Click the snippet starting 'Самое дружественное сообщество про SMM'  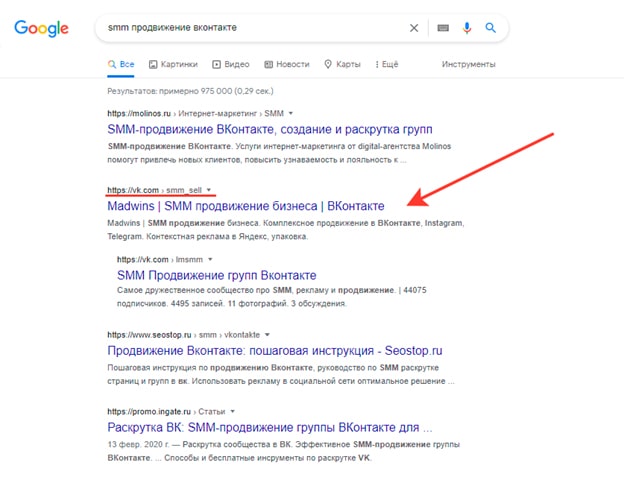click(272, 297)
